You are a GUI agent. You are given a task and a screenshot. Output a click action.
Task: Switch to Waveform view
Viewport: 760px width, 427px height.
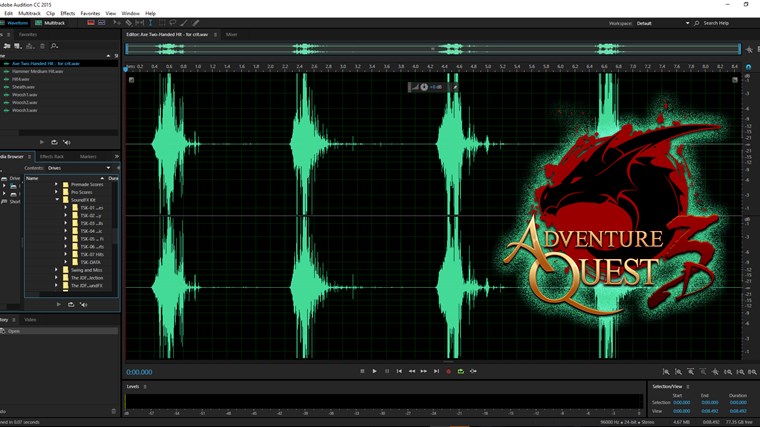(x=14, y=23)
